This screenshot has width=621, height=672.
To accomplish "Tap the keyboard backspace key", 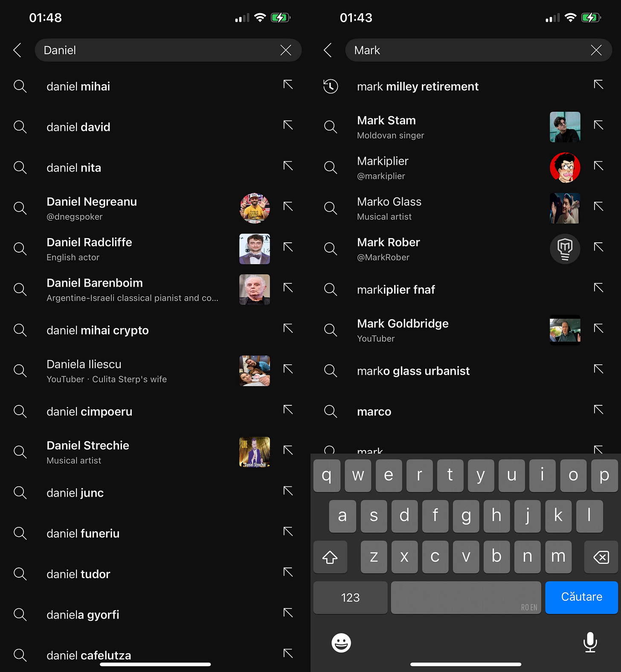I will (x=601, y=557).
